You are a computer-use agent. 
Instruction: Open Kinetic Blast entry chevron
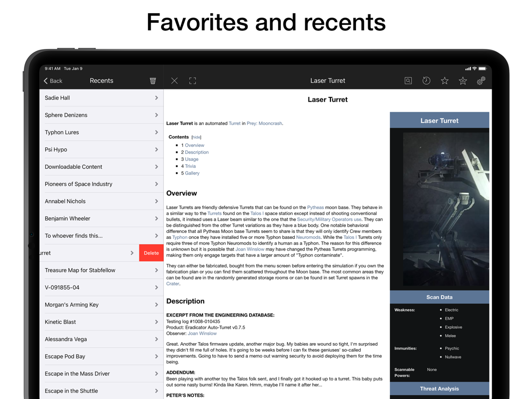coord(156,322)
